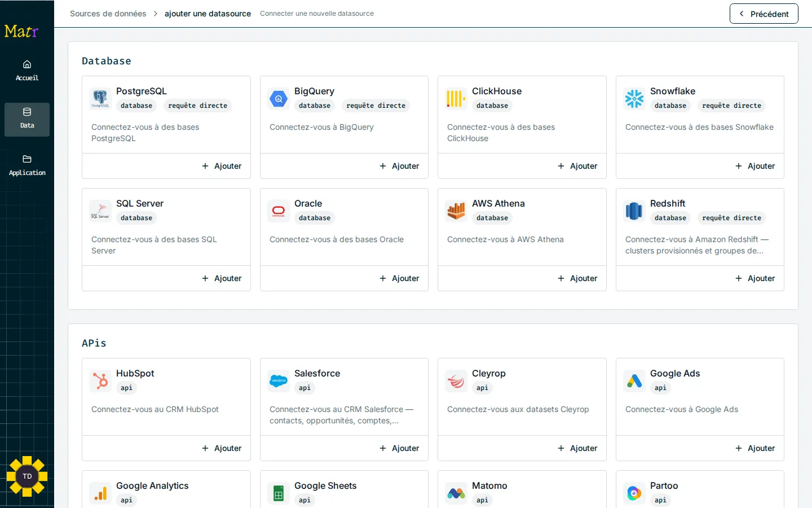This screenshot has width=812, height=508.
Task: Click the HubSpot sprocket logo icon
Action: [100, 381]
